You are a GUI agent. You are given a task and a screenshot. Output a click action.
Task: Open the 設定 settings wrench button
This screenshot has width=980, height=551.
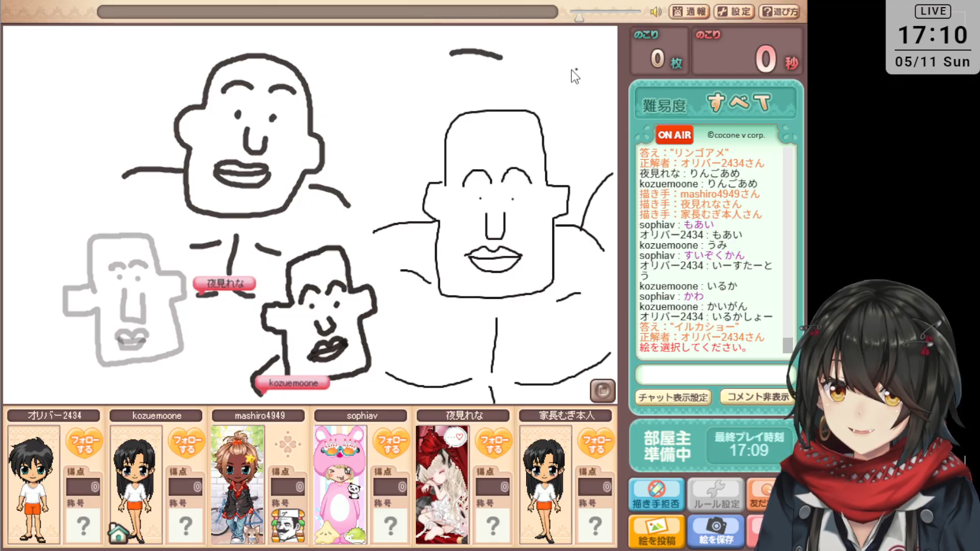point(733,12)
